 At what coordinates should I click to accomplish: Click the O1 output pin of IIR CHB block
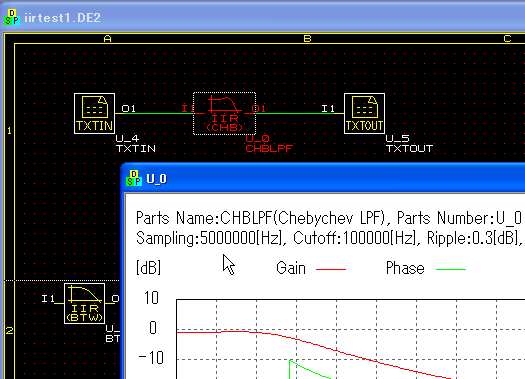pos(259,108)
